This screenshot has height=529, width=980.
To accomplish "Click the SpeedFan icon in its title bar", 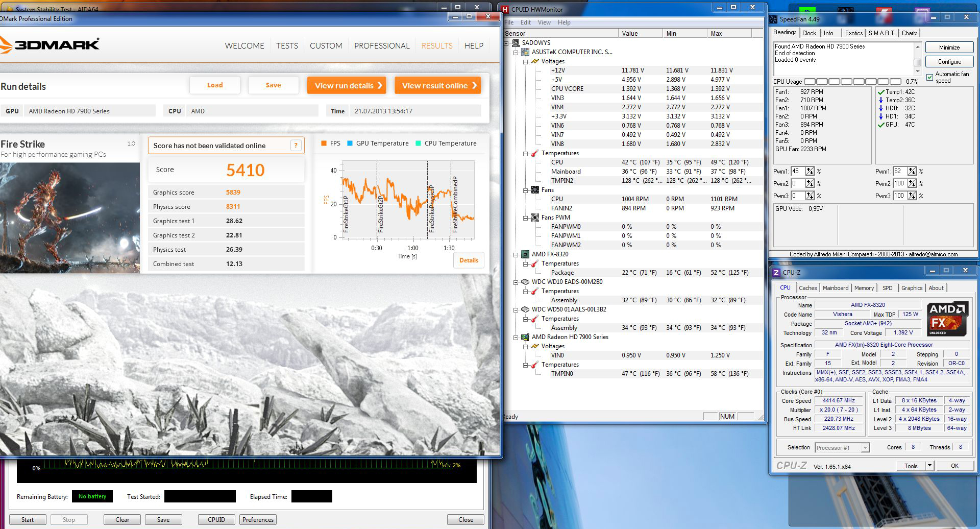I will (x=774, y=19).
